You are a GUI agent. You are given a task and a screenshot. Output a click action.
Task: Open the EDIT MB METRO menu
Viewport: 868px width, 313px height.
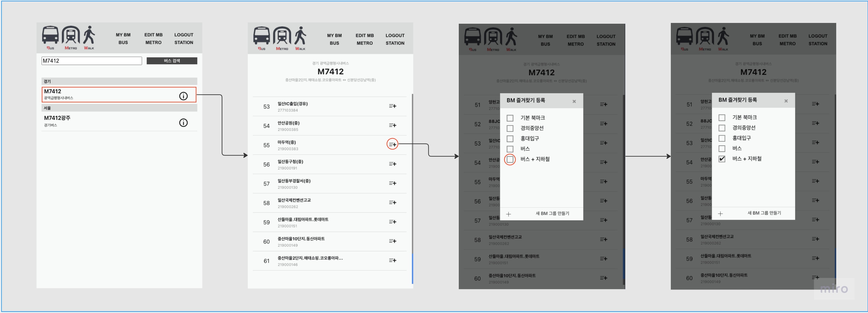click(x=153, y=38)
